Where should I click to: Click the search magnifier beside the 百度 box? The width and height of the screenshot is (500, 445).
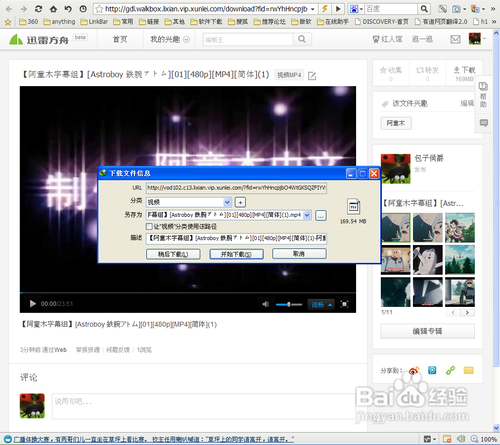(x=424, y=9)
